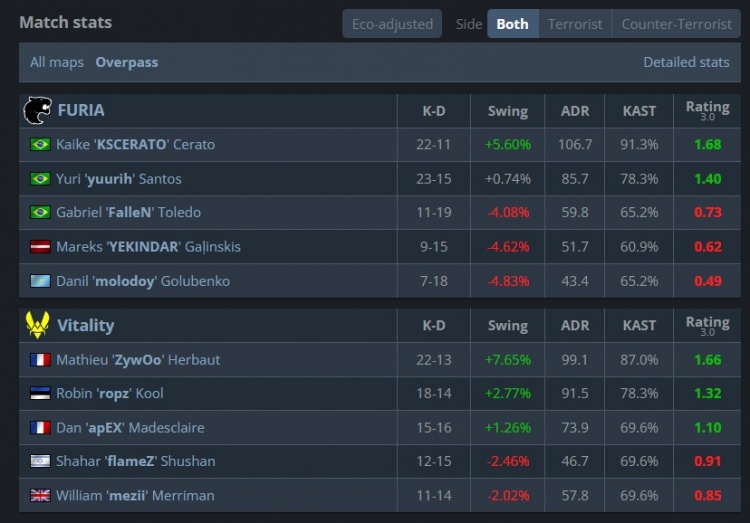Click Israel flag beside flameZ
Viewport: 750px width, 523px height.
pos(40,462)
